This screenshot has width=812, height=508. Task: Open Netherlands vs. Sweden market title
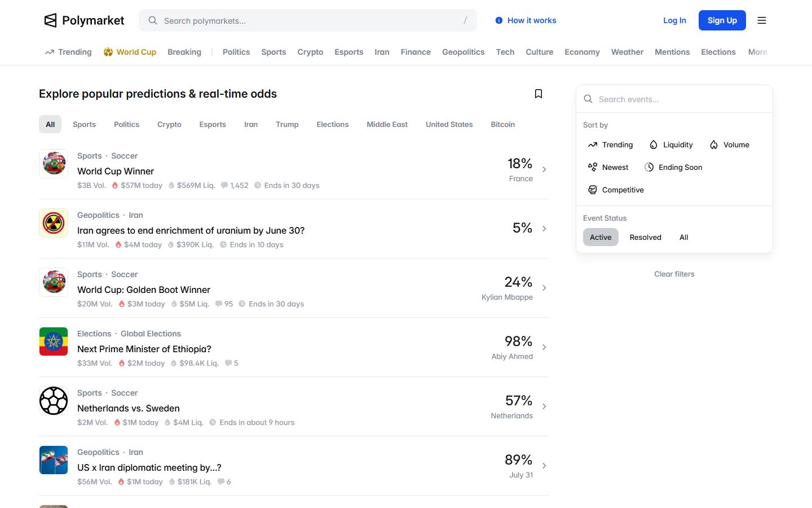click(x=129, y=408)
